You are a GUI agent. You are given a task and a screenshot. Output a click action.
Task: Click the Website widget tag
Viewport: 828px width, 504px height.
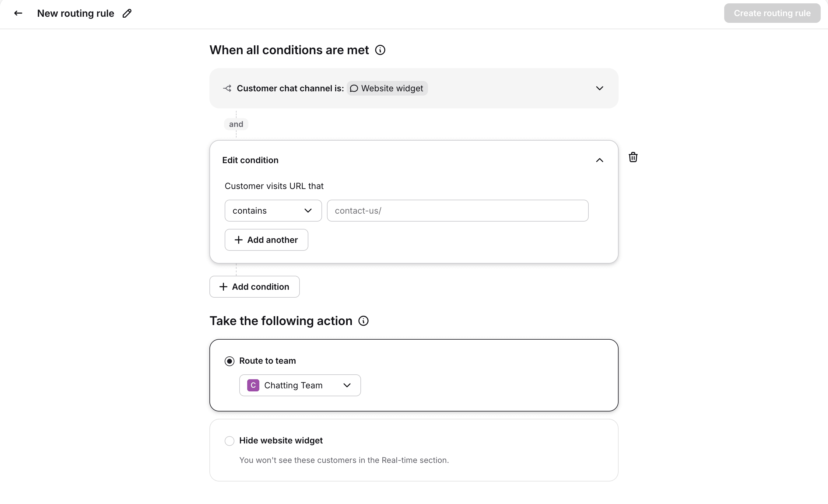pos(387,88)
